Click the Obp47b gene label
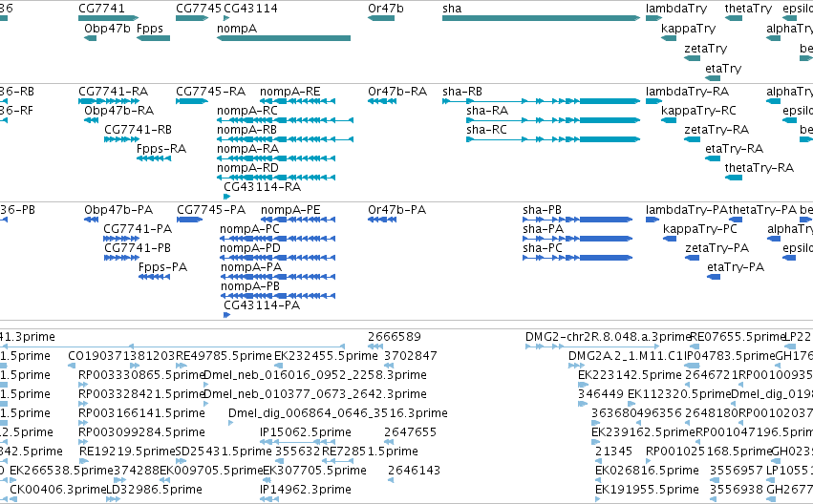Image resolution: width=813 pixels, height=504 pixels. click(x=107, y=29)
